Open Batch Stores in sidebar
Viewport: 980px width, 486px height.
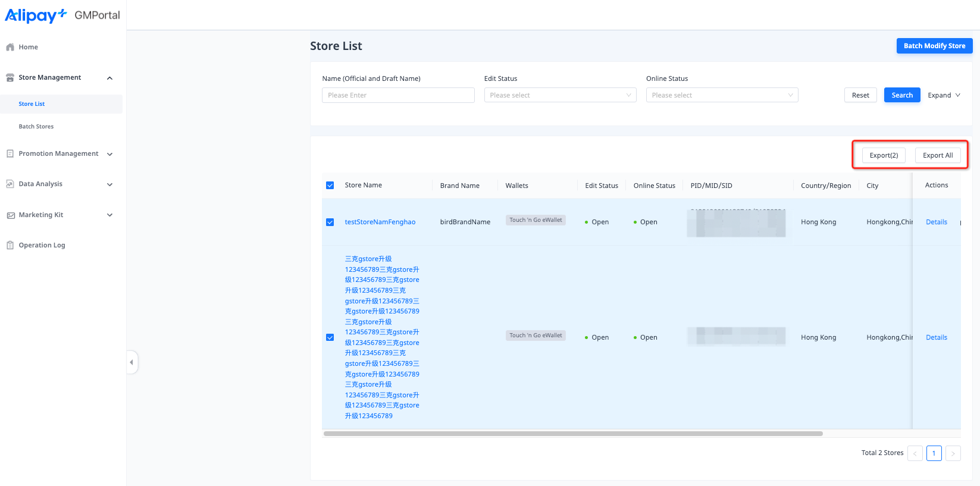[x=36, y=127]
